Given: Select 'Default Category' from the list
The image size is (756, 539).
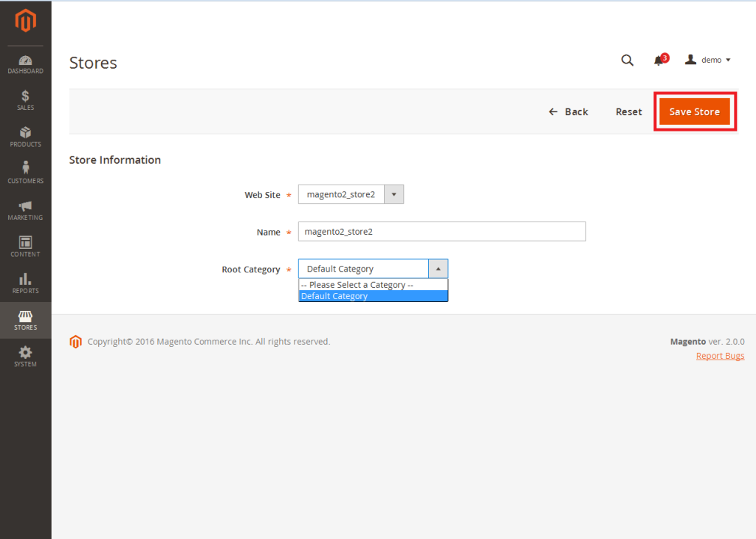Looking at the screenshot, I should 373,296.
